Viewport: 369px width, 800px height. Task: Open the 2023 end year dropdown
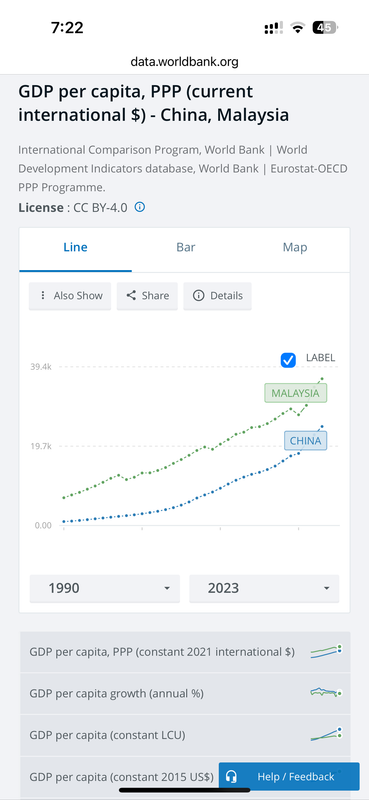264,588
